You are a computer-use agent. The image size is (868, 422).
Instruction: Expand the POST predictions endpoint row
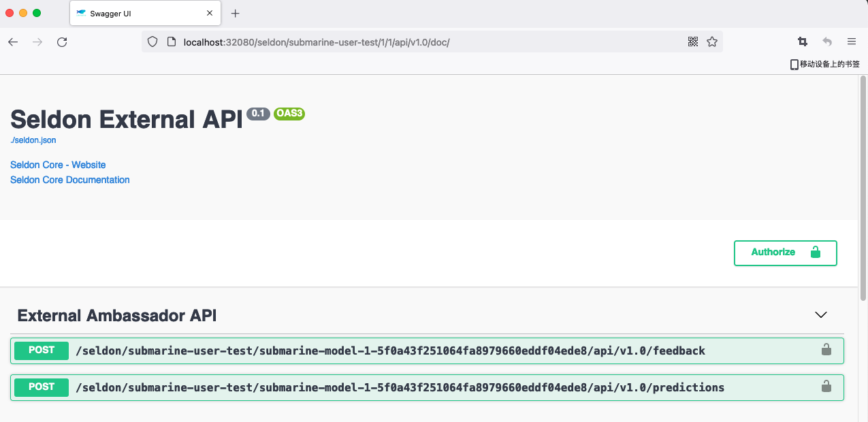427,387
